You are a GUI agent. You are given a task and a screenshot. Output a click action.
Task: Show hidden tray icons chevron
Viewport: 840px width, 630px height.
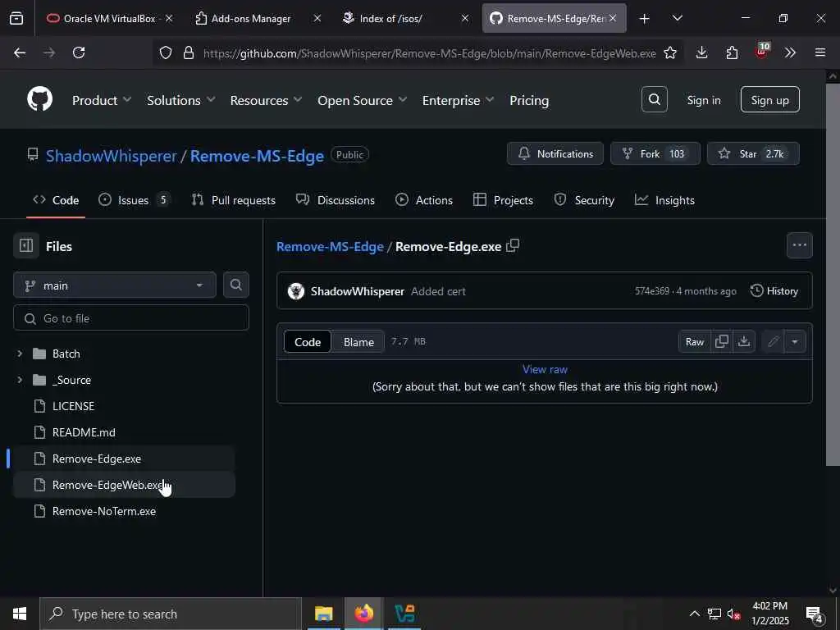[x=694, y=614]
